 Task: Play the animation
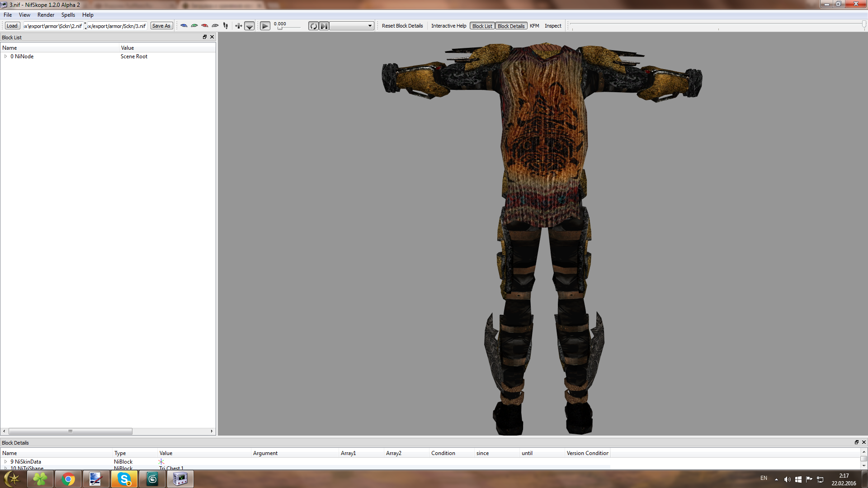click(x=265, y=26)
